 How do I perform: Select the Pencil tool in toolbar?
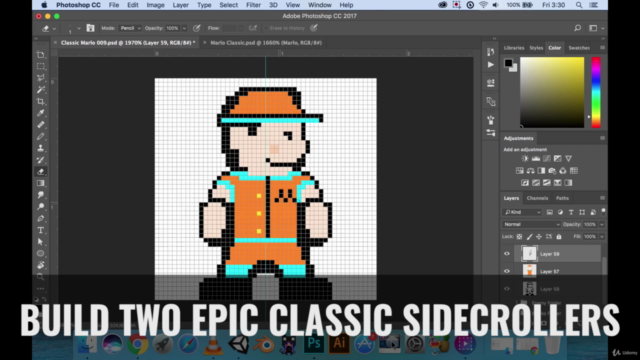pyautogui.click(x=40, y=137)
